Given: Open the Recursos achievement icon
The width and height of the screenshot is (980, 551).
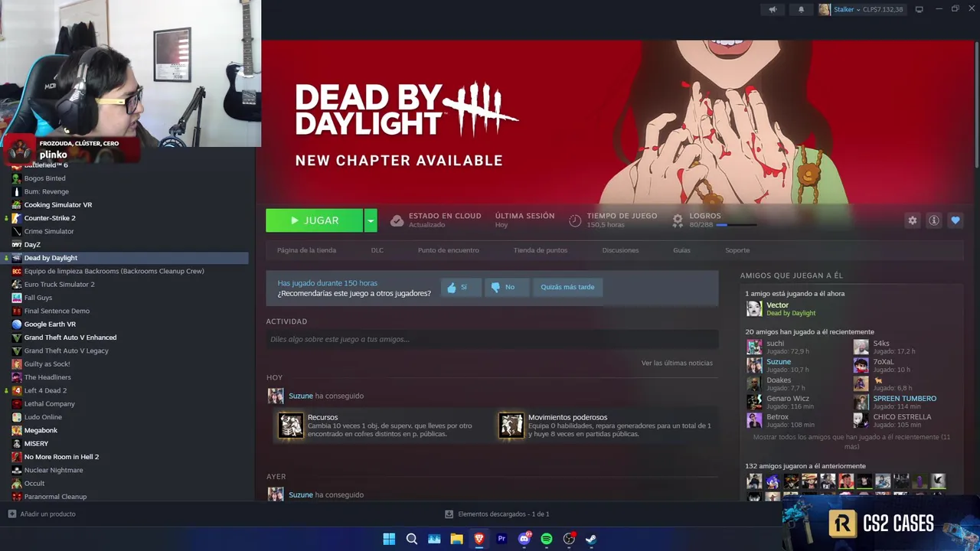Looking at the screenshot, I should (291, 425).
